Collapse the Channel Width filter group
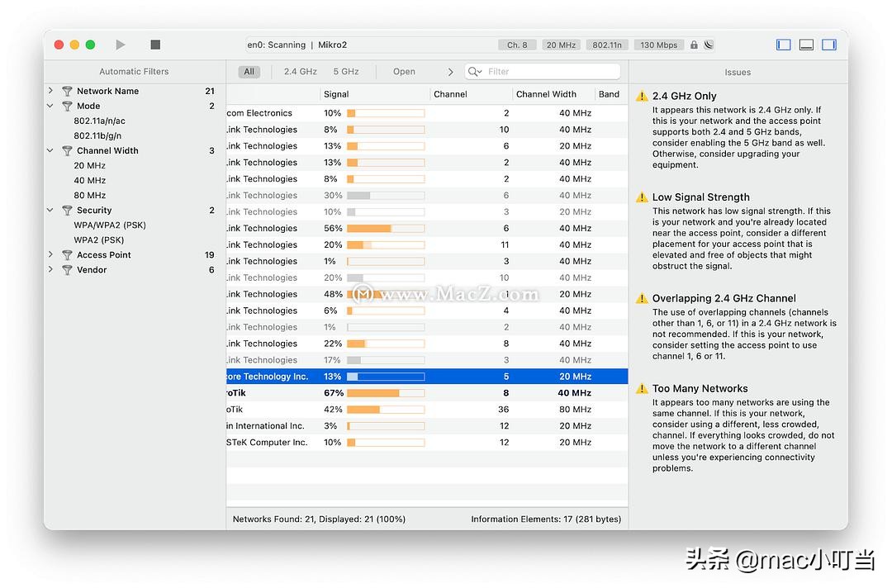This screenshot has width=892, height=588. click(x=50, y=150)
